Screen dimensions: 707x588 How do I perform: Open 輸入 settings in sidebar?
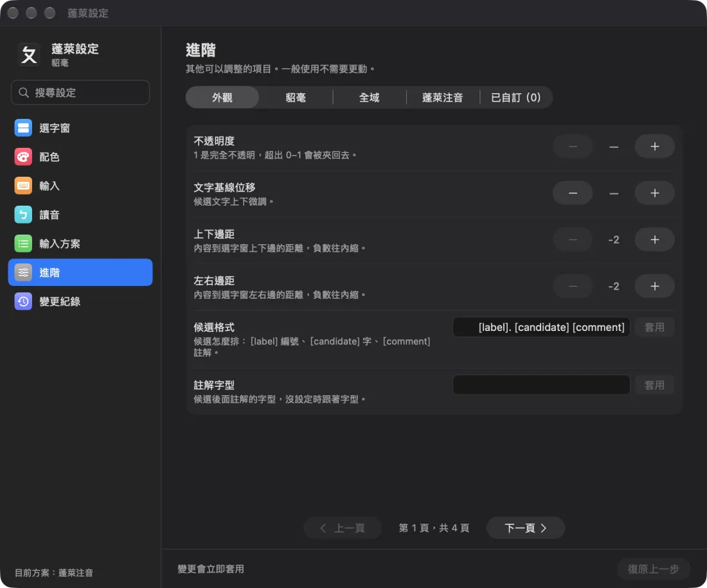(x=80, y=186)
